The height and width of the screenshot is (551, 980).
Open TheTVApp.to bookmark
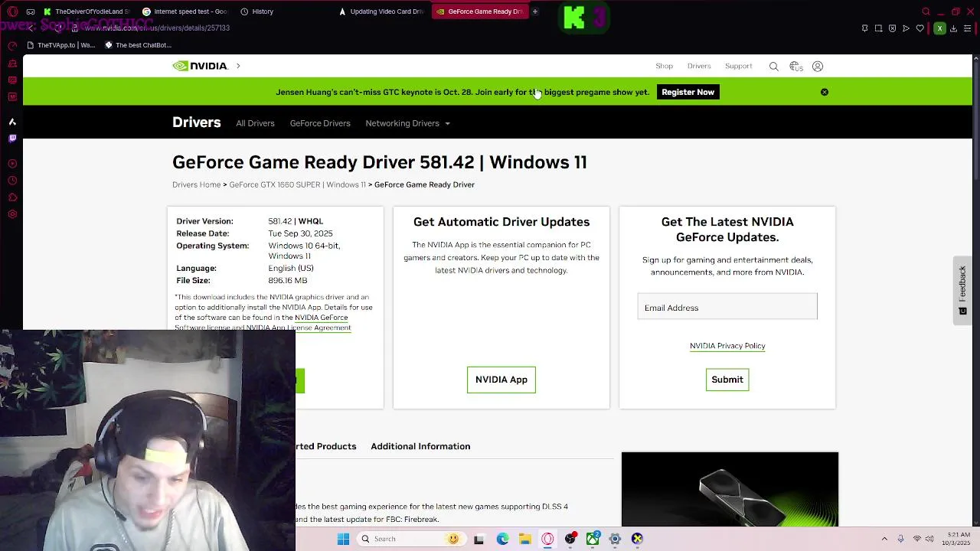(x=60, y=45)
